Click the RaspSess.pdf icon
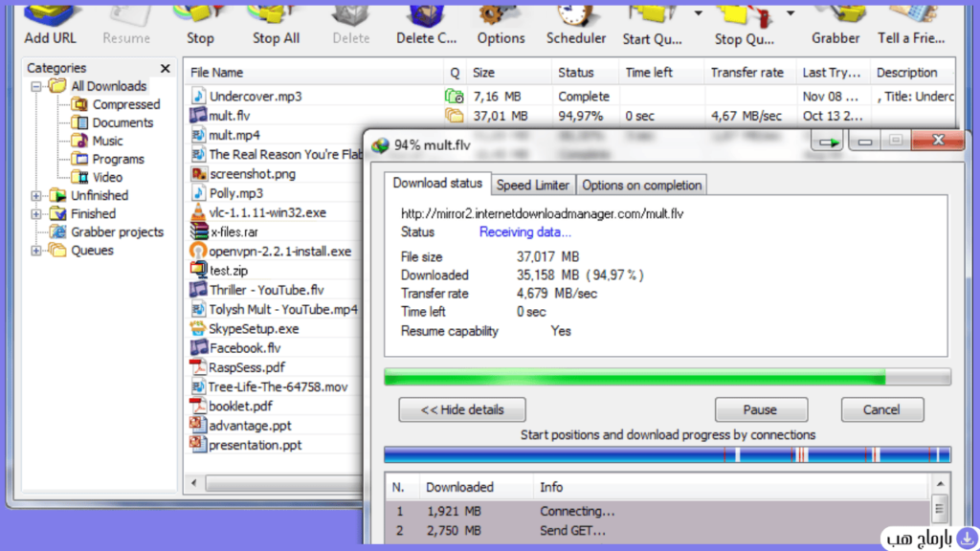Image resolution: width=980 pixels, height=551 pixels. tap(198, 366)
